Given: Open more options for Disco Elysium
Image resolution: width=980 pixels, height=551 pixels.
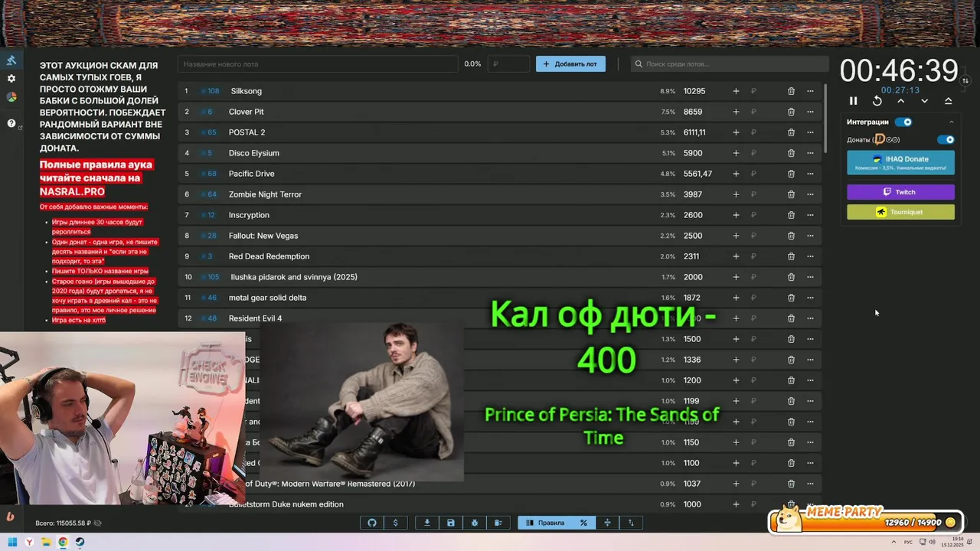Looking at the screenshot, I should point(810,153).
